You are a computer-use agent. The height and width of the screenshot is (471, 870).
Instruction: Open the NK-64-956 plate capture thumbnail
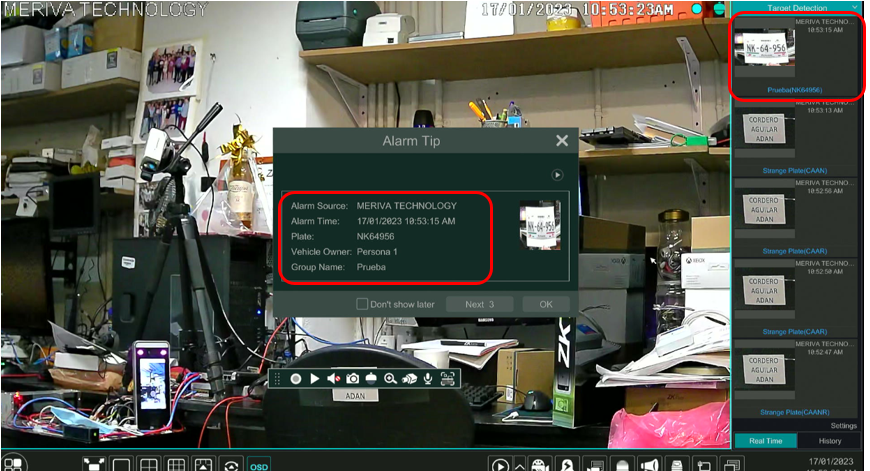click(x=765, y=48)
